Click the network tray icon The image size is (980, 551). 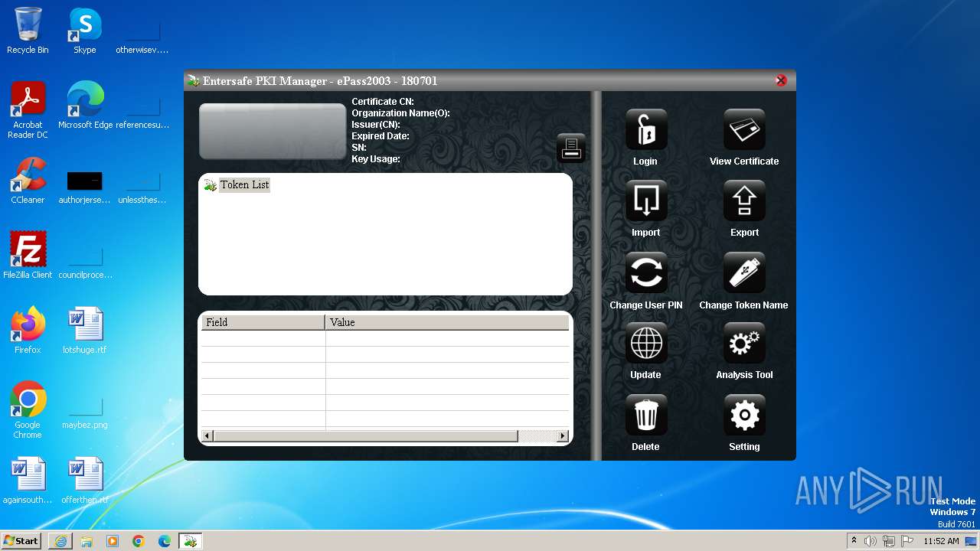click(x=889, y=541)
